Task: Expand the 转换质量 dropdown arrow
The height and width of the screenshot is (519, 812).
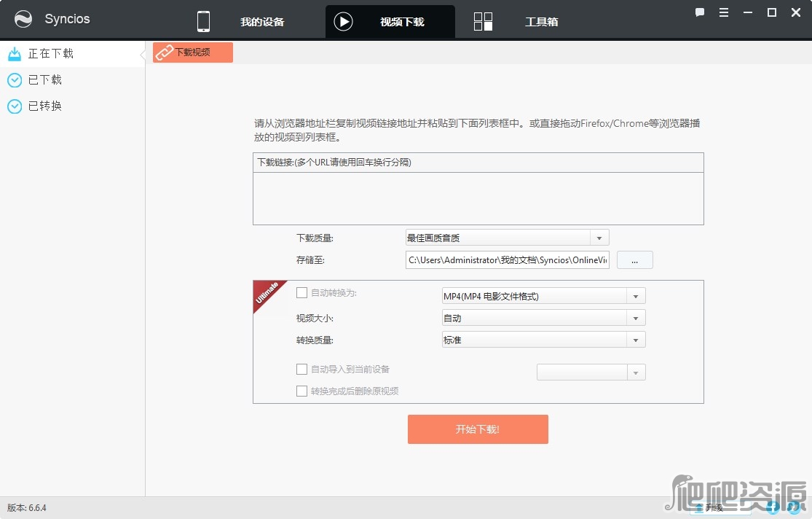Action: click(x=636, y=340)
